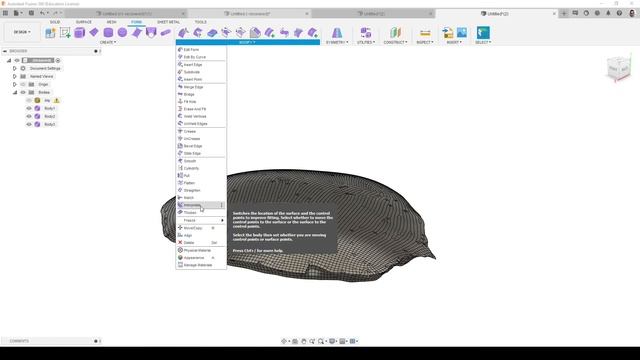The image size is (640, 360).
Task: Open the Help question mark icon
Action: (x=619, y=13)
